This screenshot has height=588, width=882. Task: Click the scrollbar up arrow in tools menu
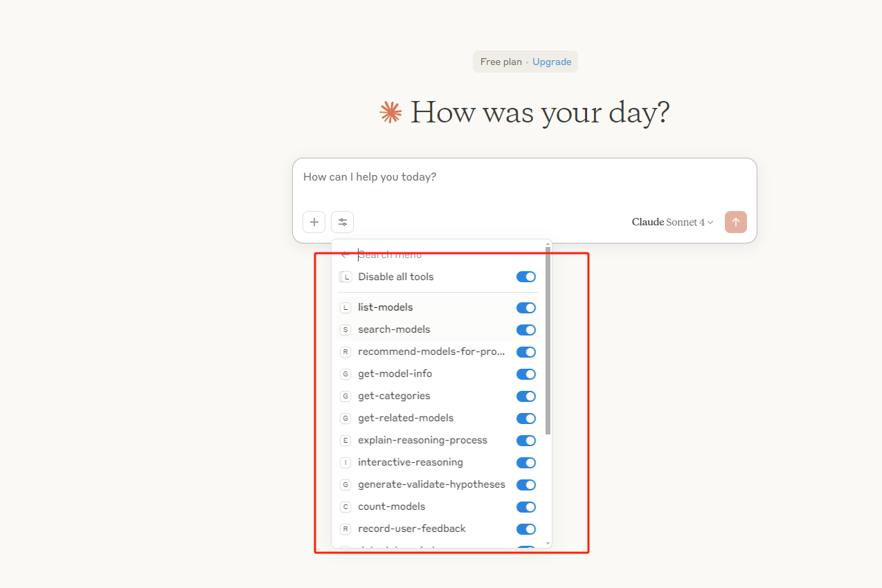[x=548, y=244]
